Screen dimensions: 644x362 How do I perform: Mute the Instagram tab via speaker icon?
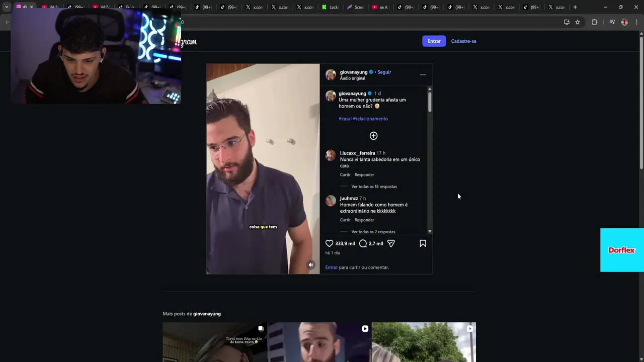click(x=25, y=7)
